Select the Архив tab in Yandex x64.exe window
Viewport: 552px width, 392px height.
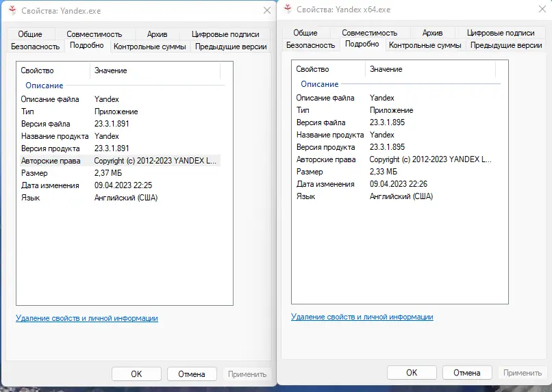coord(432,33)
